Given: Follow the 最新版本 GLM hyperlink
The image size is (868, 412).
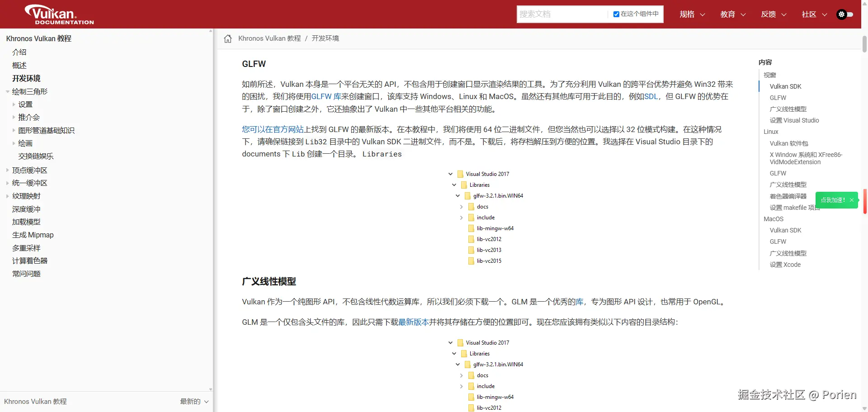Looking at the screenshot, I should (x=413, y=322).
